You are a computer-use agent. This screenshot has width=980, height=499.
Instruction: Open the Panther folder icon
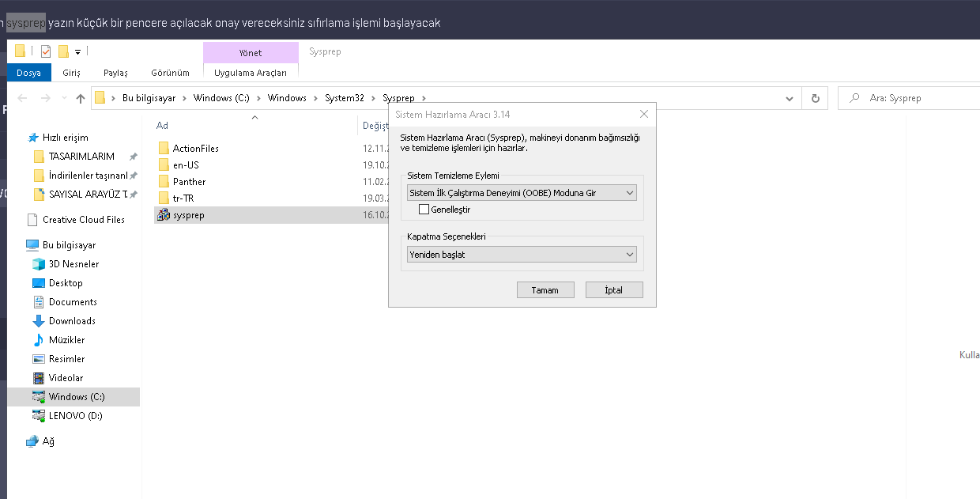164,182
